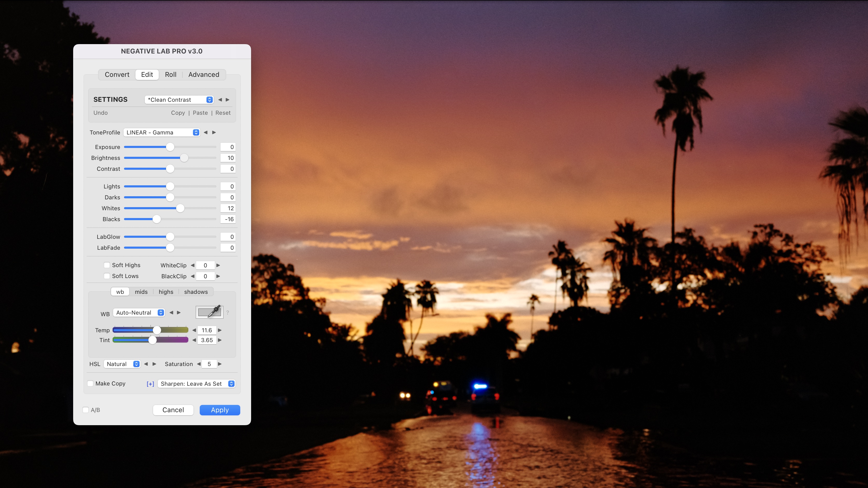Open the ToneProfile LINEAR - Gamma dropdown
The width and height of the screenshot is (868, 488).
tap(162, 133)
